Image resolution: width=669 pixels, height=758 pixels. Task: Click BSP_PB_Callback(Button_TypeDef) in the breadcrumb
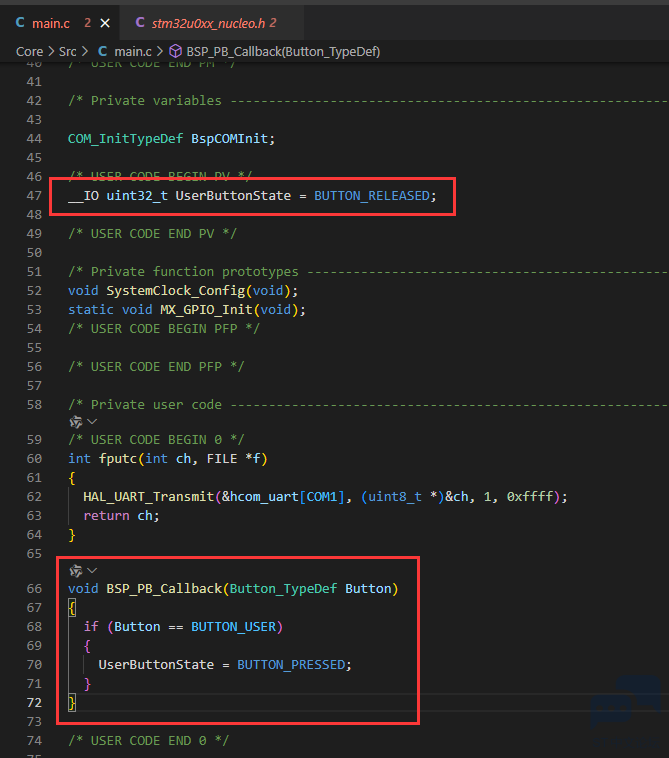click(283, 50)
